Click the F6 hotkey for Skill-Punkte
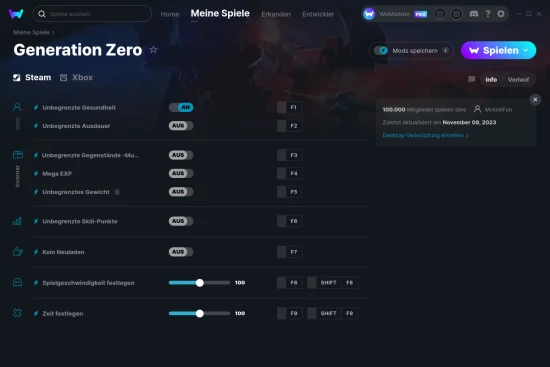Screen dimensions: 550x367 coord(289,221)
